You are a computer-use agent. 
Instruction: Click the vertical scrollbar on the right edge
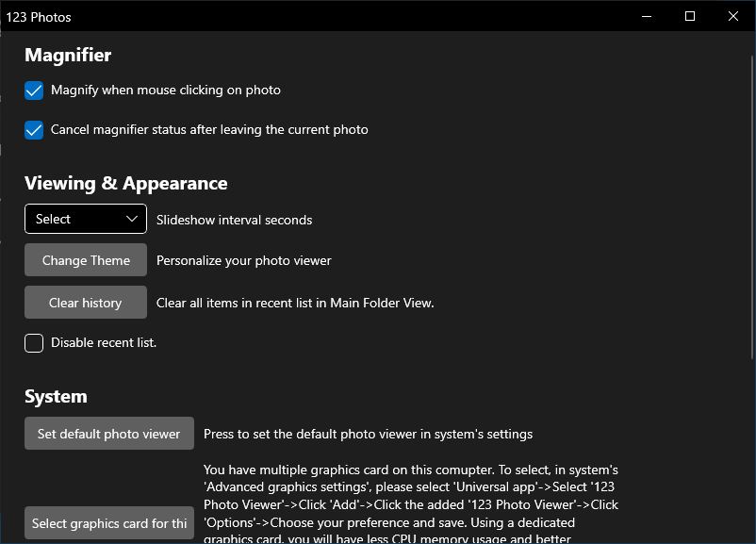pyautogui.click(x=752, y=207)
